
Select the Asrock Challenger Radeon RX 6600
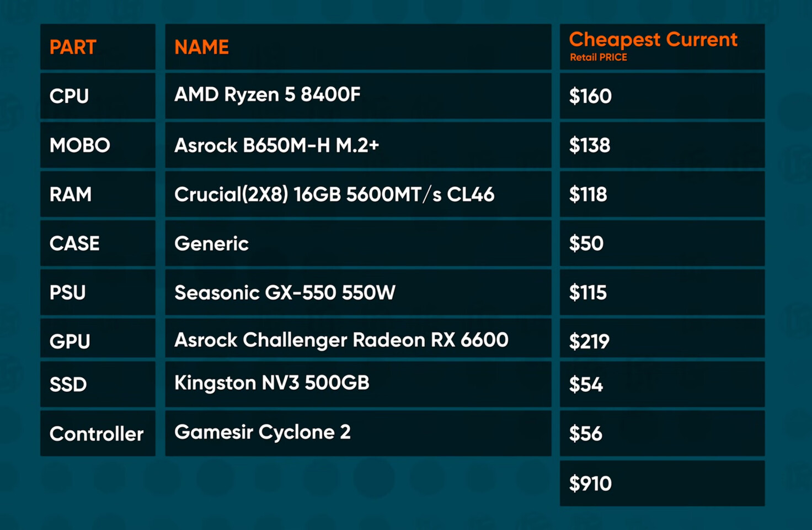tap(341, 340)
